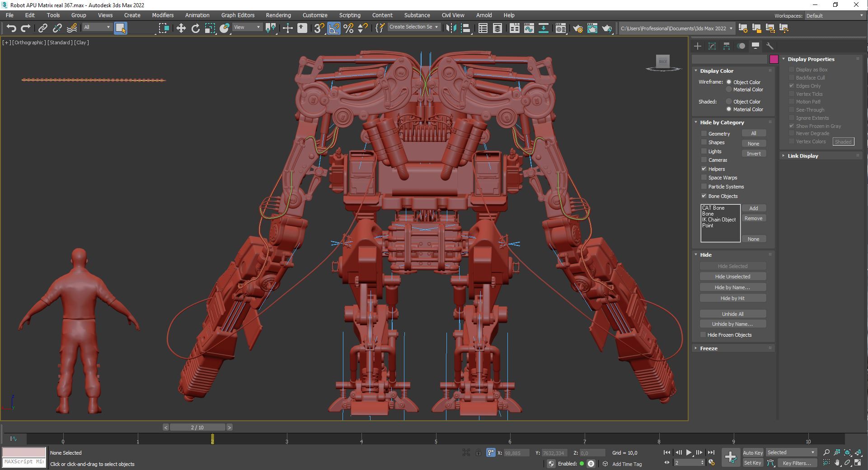Select the Select and Move tool
This screenshot has height=470, width=868.
pyautogui.click(x=181, y=28)
